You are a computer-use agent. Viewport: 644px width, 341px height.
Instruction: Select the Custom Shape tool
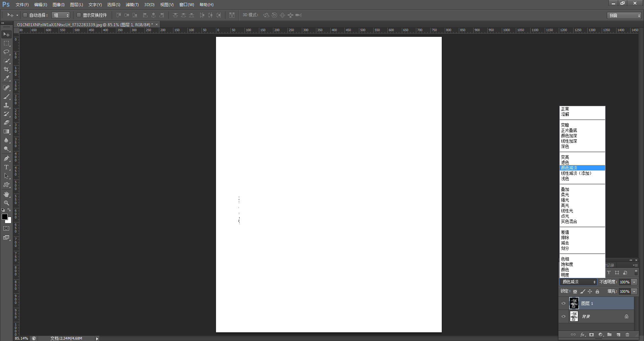6,185
